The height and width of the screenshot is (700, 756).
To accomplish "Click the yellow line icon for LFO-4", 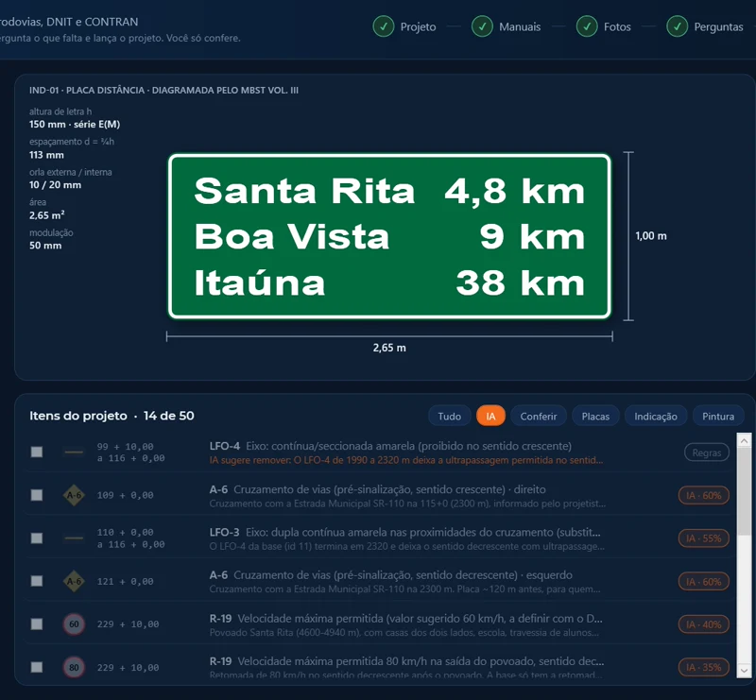I will click(x=74, y=452).
